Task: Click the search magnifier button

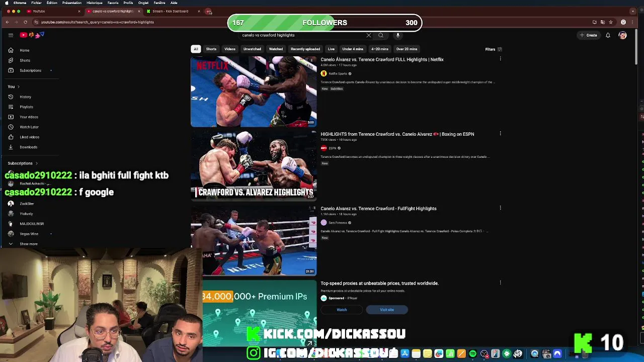Action: (381, 35)
